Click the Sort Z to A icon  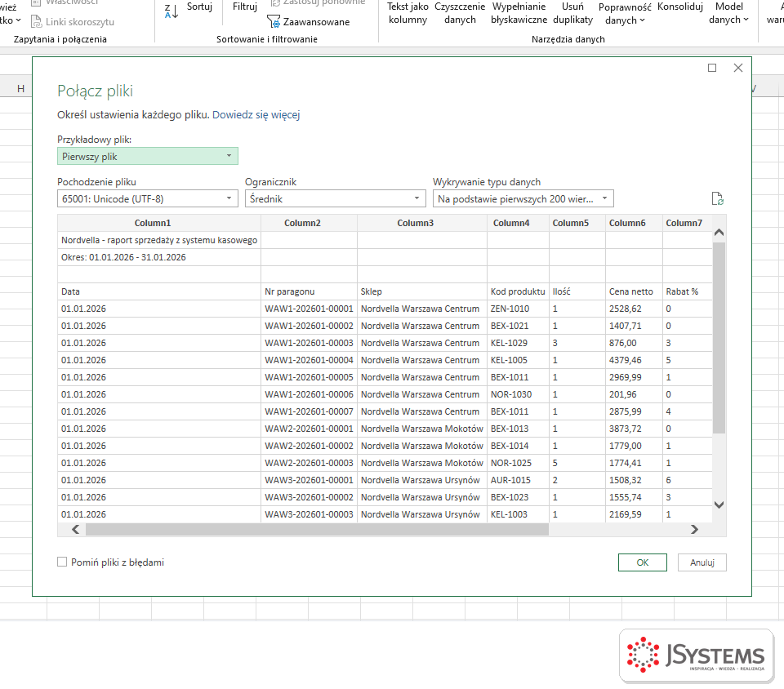tap(171, 11)
